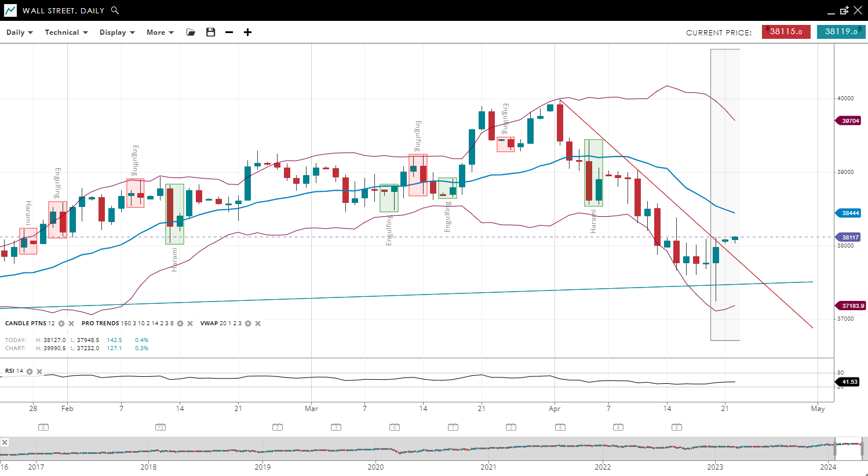The image size is (868, 476).
Task: Zoom in using the plus icon
Action: 248,32
